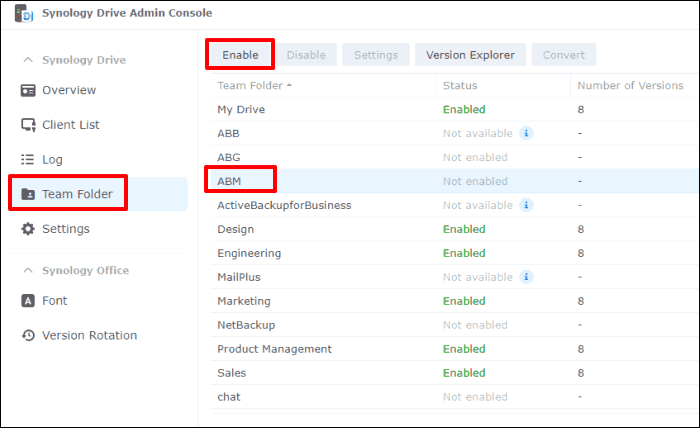Open the Client List page
Viewport: 700px width, 428px height.
click(x=70, y=125)
